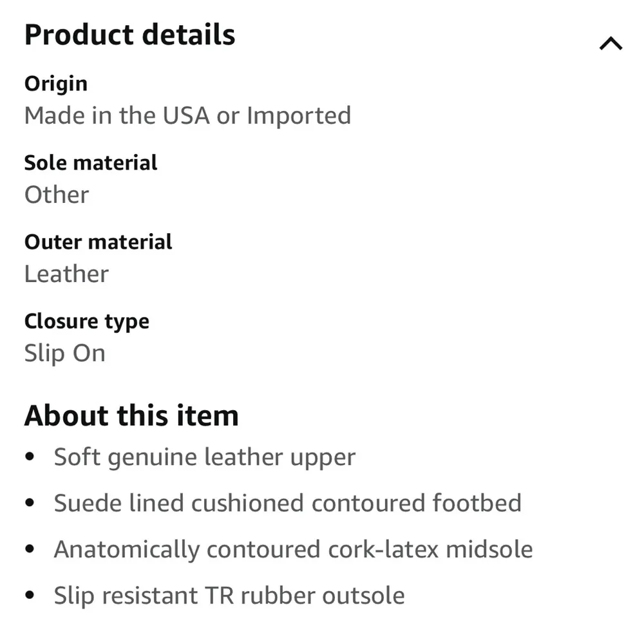Collapse the Product details section chevron
Screen dimensions: 644x644
coord(611,44)
